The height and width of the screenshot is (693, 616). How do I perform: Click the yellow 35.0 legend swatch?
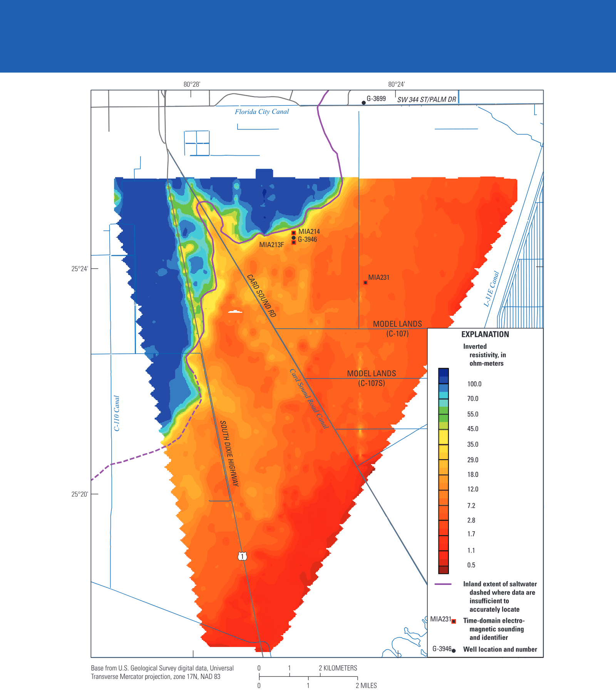point(443,437)
